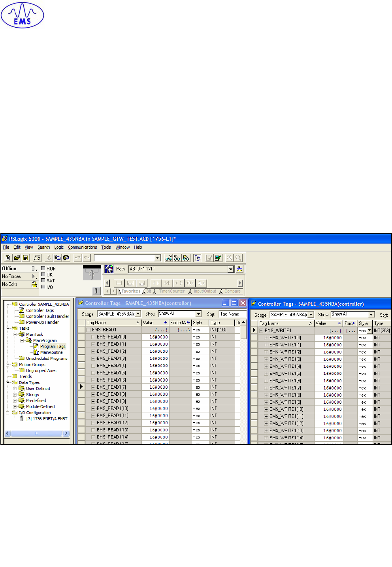Click the Output Energize coil icon
The width and height of the screenshot is (392, 567).
179,283
